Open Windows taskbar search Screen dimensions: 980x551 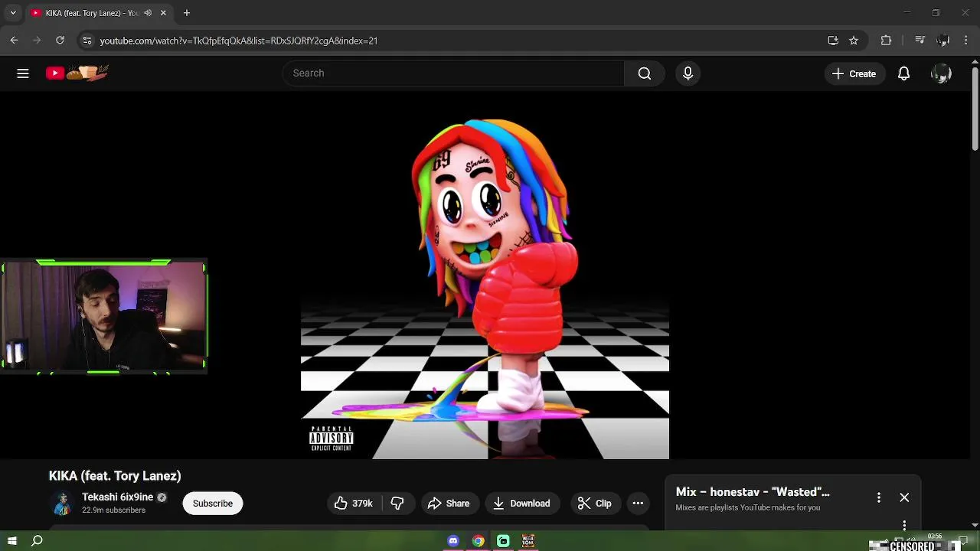point(37,541)
